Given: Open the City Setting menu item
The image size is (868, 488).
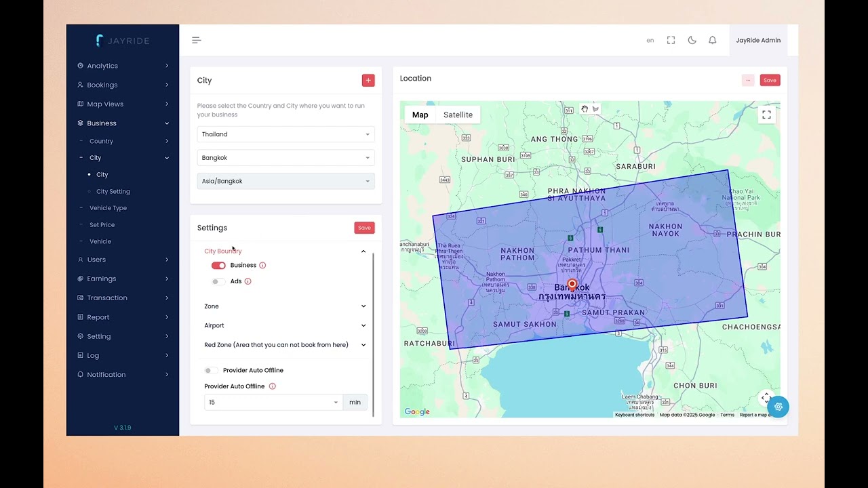Looking at the screenshot, I should pyautogui.click(x=113, y=191).
